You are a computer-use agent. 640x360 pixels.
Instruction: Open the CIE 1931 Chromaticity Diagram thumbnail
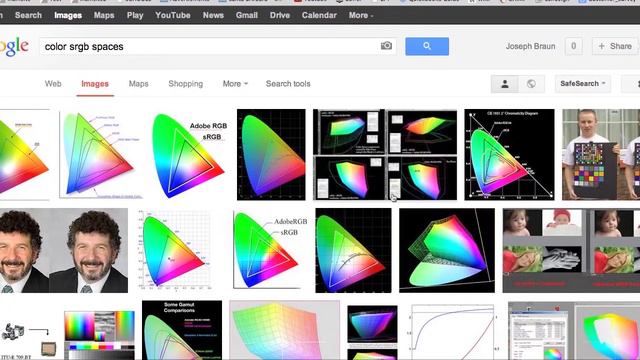(509, 155)
